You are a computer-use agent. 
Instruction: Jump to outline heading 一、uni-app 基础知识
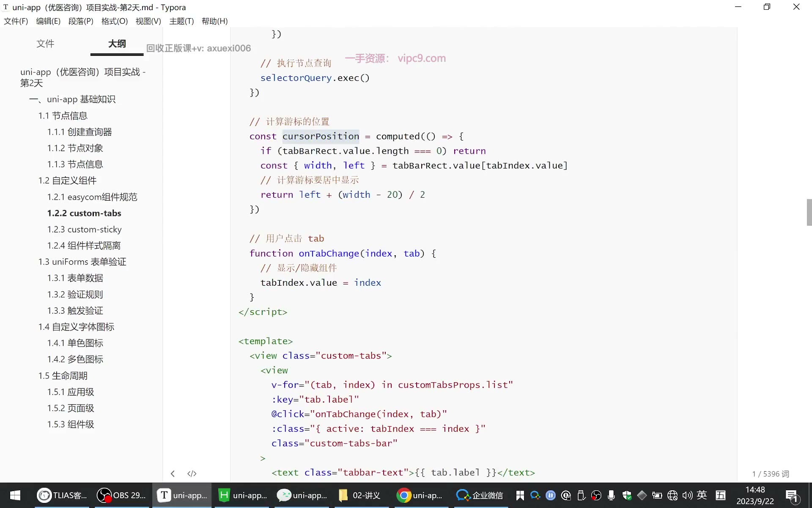point(72,99)
